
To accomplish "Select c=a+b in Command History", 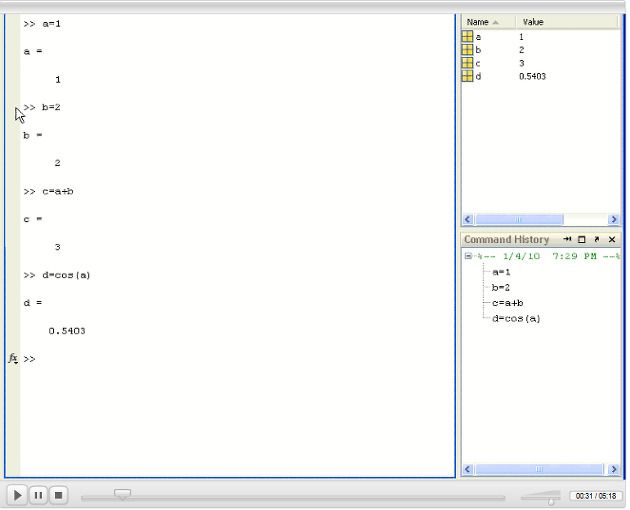I will click(507, 303).
